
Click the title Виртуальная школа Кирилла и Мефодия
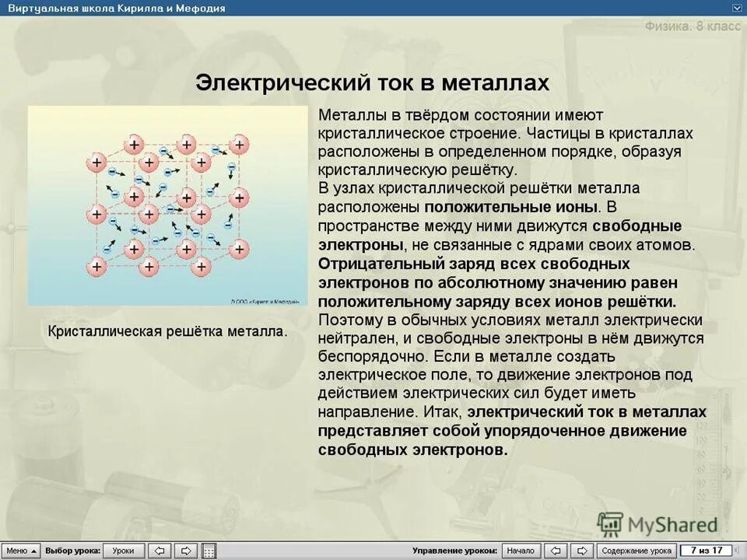click(x=117, y=8)
